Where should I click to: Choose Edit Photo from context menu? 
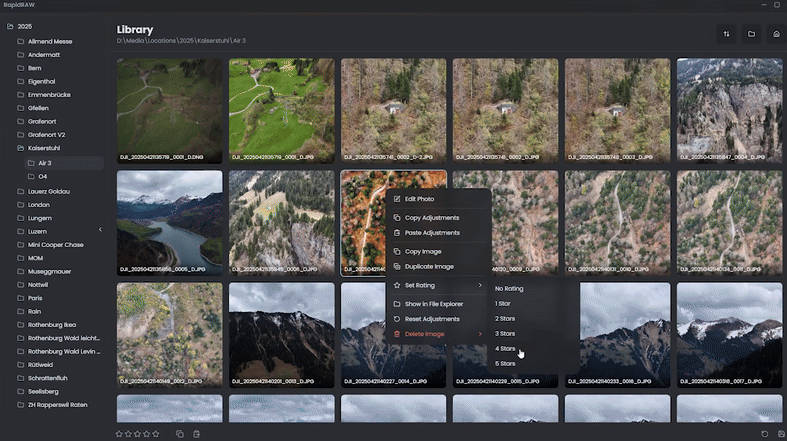[x=419, y=199]
